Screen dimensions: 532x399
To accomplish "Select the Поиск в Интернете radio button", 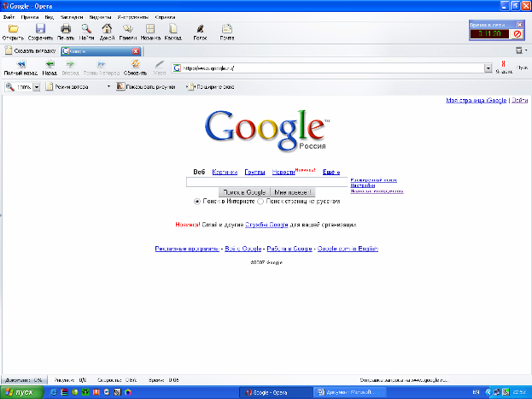I will [x=196, y=202].
